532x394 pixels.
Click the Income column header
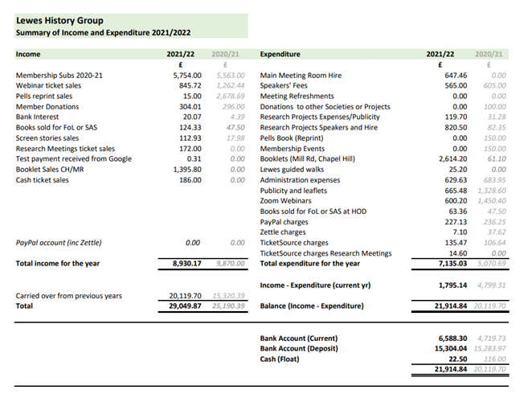pos(28,55)
